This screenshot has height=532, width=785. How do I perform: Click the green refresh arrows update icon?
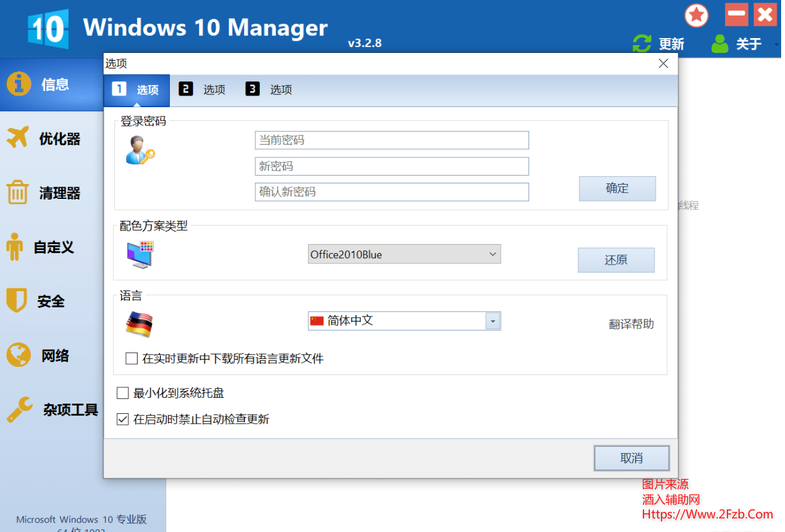pos(642,44)
